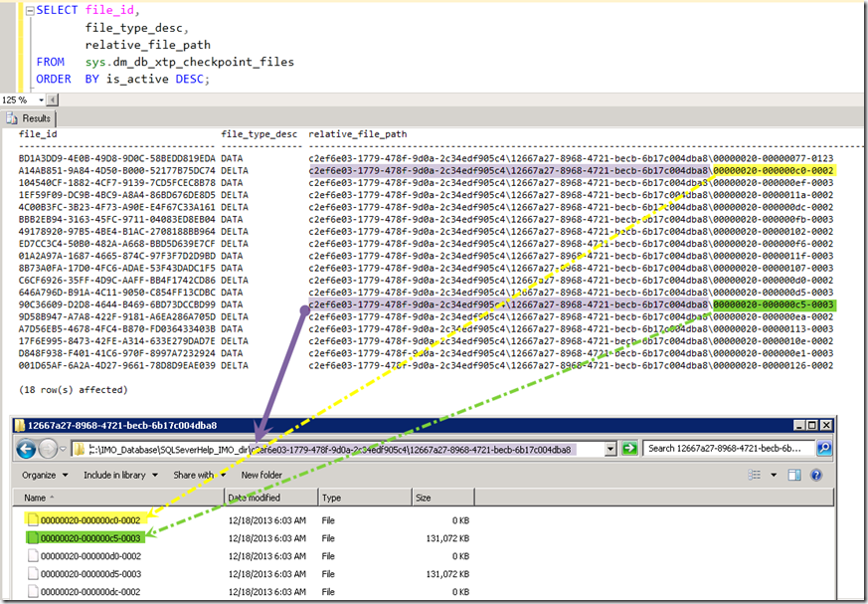
Task: Open the address bar path dropdown arrow
Action: pos(609,449)
